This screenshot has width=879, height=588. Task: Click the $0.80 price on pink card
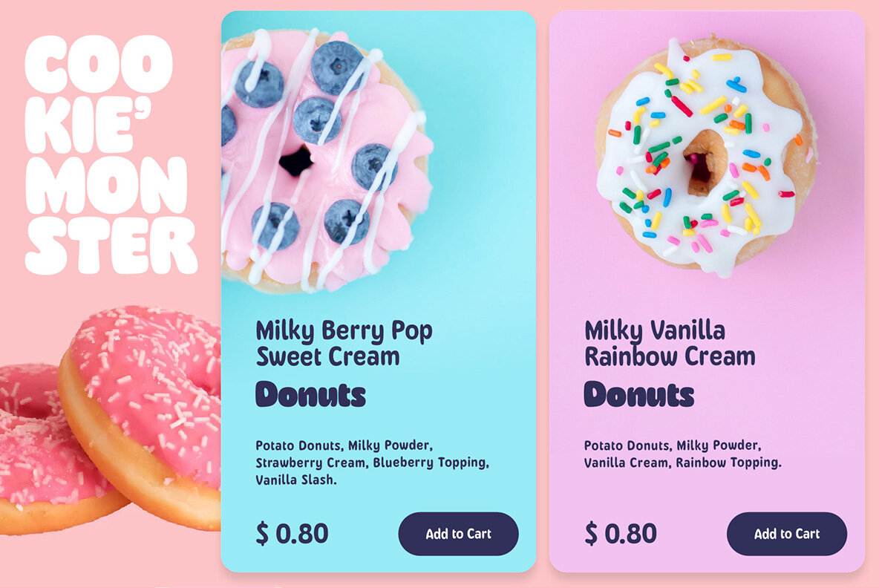[x=621, y=533]
